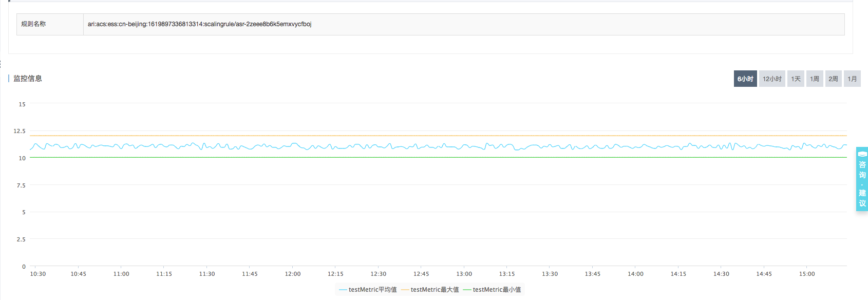
Task: Click the 14:15 x-axis label
Action: point(678,274)
